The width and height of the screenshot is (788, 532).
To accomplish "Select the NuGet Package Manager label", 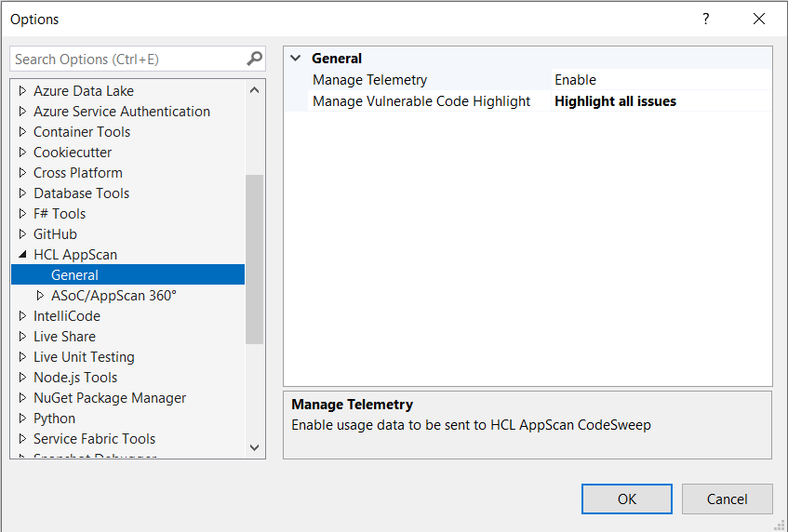I will pyautogui.click(x=110, y=398).
